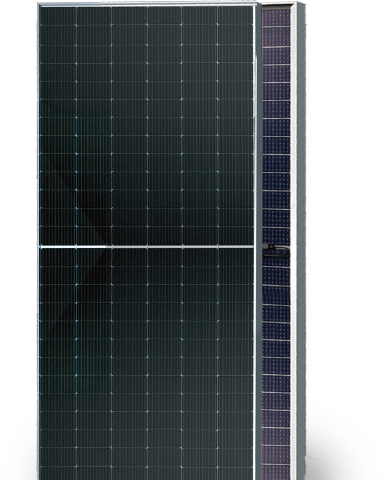The width and height of the screenshot is (386, 480).
Task: Select the top-left cell of the front panel
Action: tap(58, 16)
